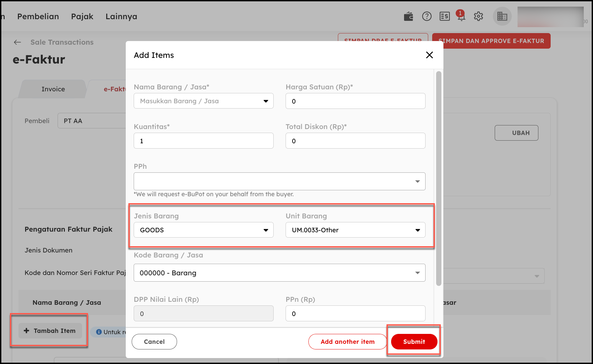Open the help question mark icon
This screenshot has height=364, width=593.
coord(427,16)
